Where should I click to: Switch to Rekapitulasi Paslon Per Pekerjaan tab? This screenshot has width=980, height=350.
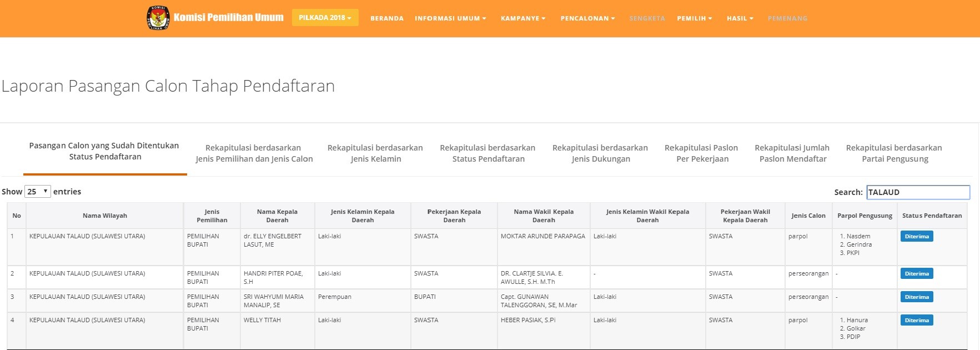tap(701, 153)
